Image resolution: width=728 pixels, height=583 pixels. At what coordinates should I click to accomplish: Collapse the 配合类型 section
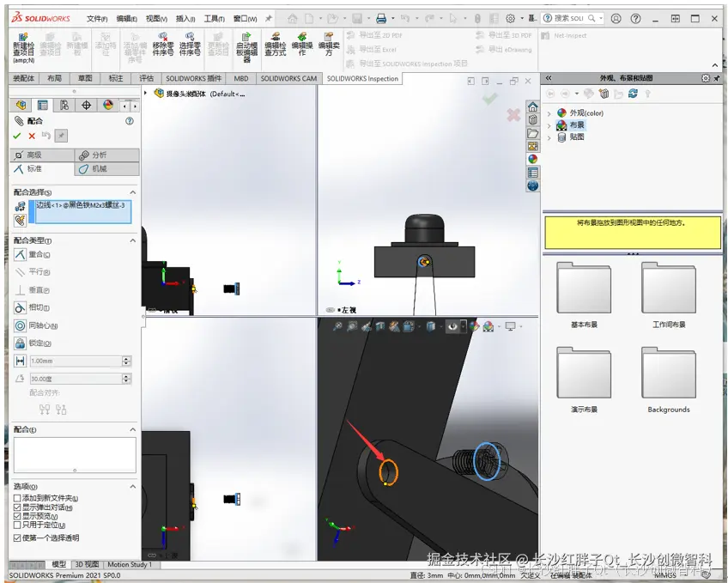point(133,240)
